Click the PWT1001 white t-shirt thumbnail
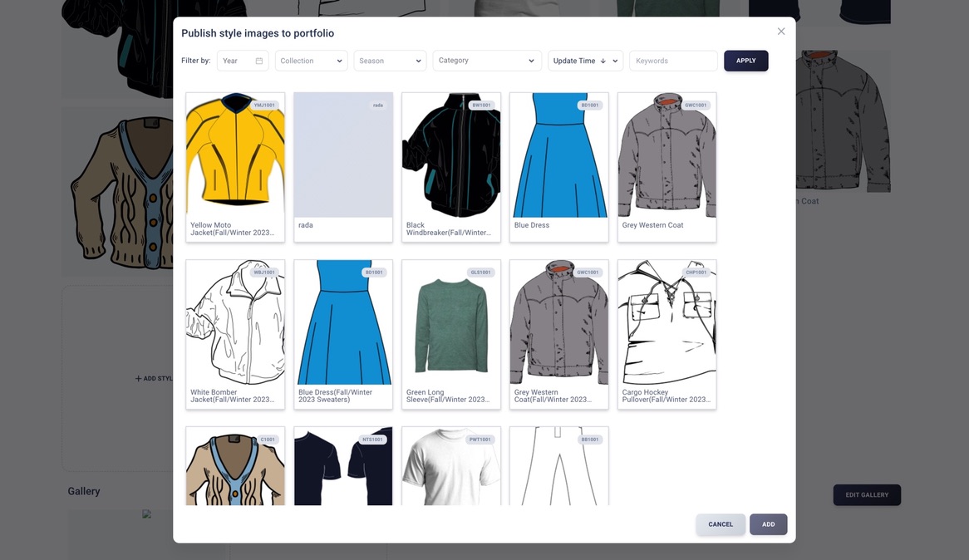 point(451,467)
